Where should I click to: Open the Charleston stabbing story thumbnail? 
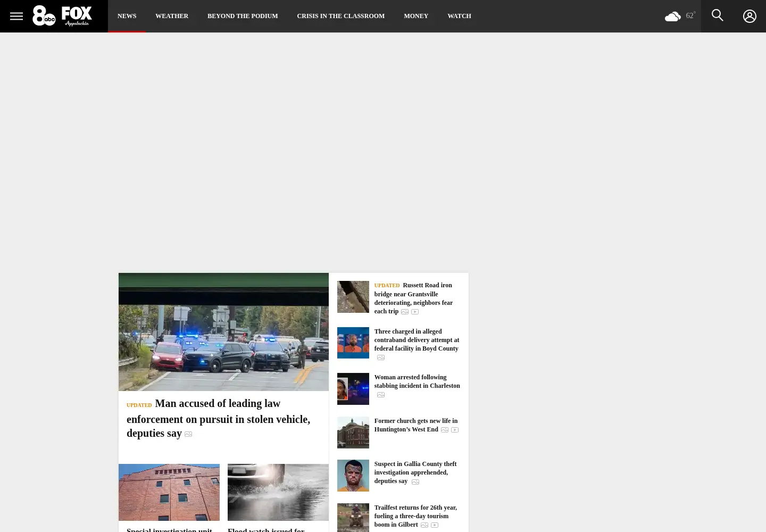(x=353, y=389)
